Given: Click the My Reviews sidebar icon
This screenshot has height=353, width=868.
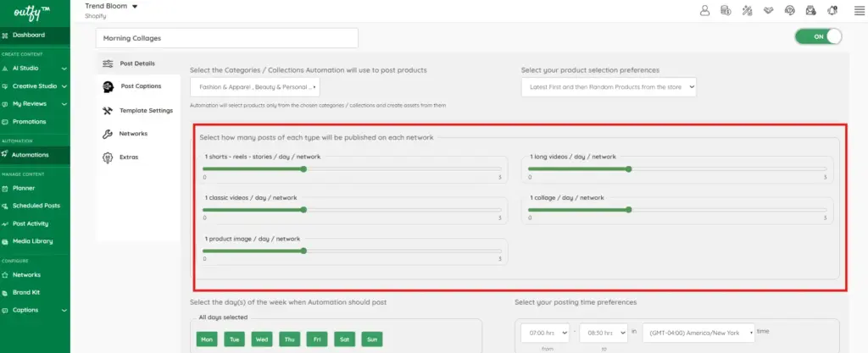Looking at the screenshot, I should click(6, 104).
